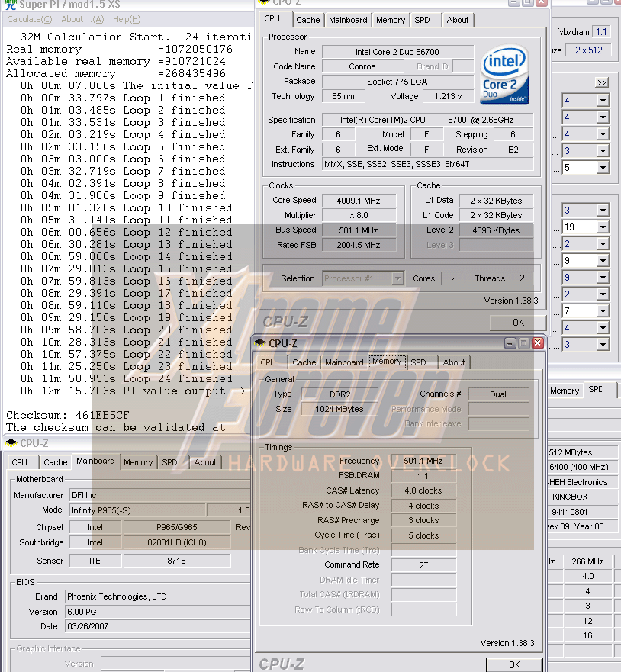Viewport: 621px width, 672px height.
Task: Click OK in the Memory CPU-Z window
Action: pos(514,664)
